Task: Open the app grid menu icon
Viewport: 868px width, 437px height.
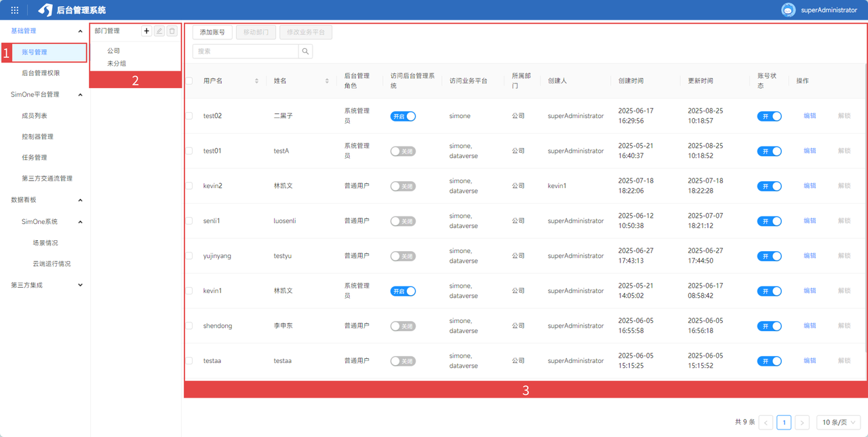Action: coord(15,10)
